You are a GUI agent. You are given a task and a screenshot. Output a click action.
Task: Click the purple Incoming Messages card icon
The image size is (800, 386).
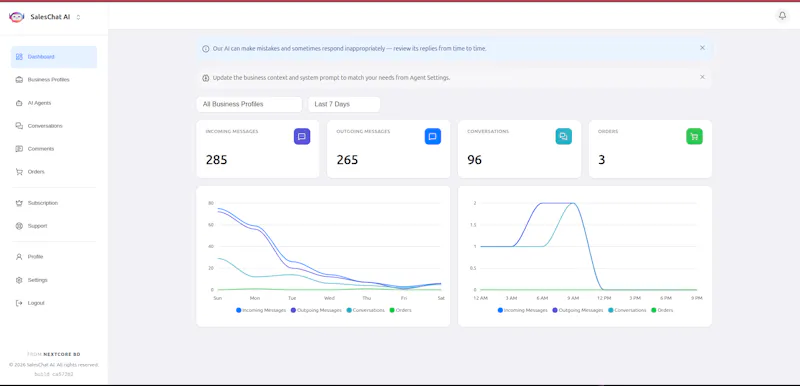tap(302, 136)
